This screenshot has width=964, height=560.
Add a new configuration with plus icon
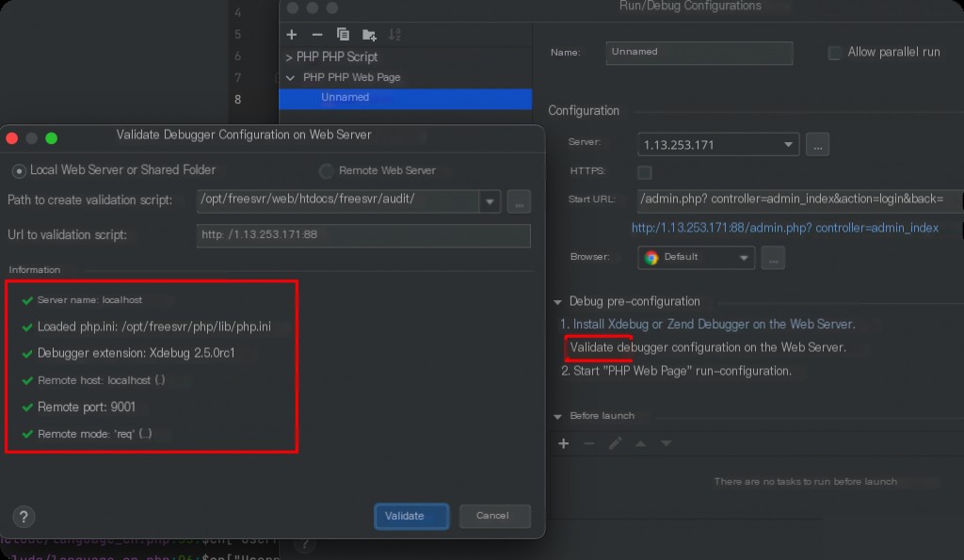pos(292,35)
